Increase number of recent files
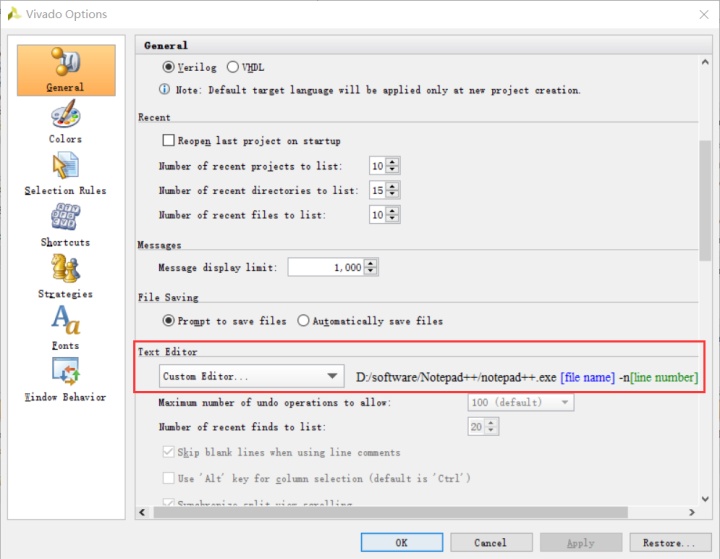 [x=392, y=211]
